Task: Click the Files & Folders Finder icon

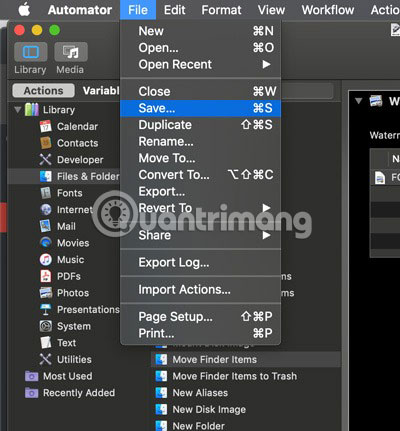Action: click(46, 176)
